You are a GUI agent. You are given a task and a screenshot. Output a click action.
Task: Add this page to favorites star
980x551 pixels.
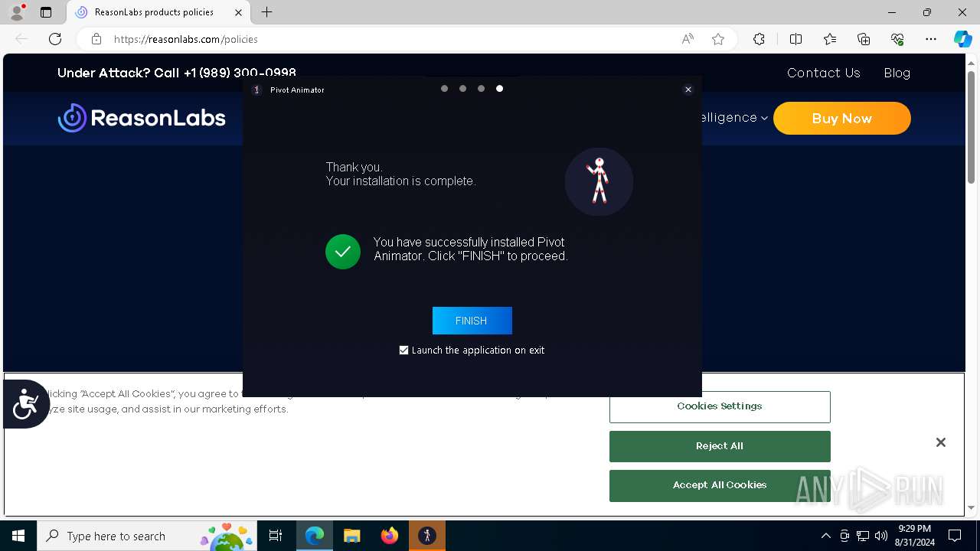(718, 39)
